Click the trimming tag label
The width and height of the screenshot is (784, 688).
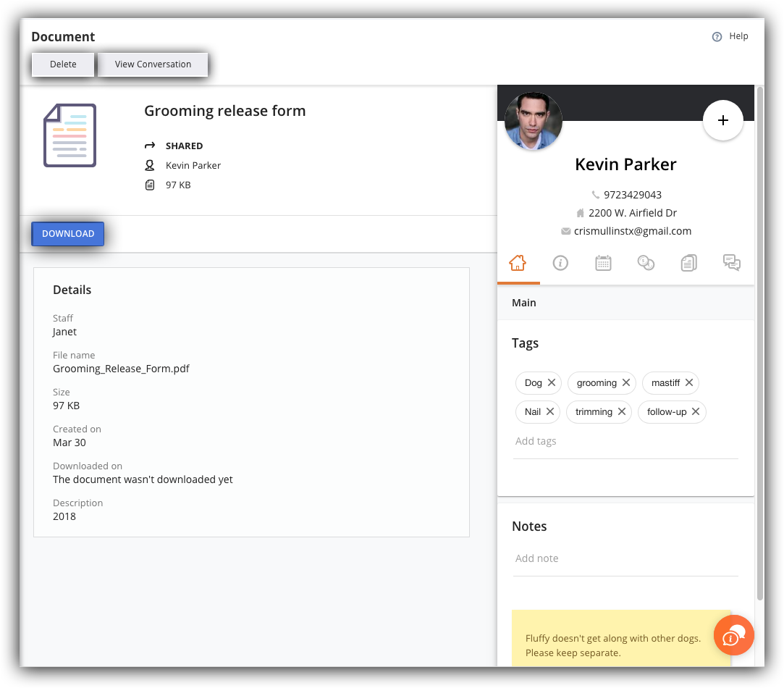[x=594, y=412]
